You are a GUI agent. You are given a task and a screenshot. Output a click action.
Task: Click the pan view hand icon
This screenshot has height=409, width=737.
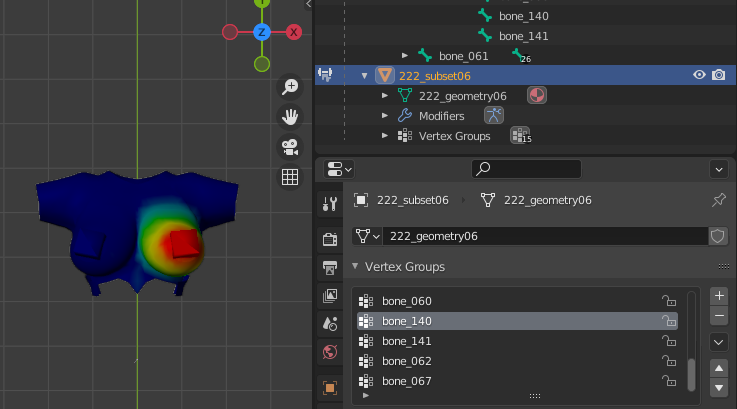[290, 117]
